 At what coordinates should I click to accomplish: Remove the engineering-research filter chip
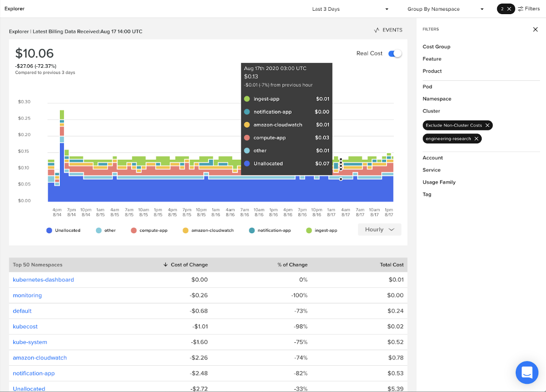tap(476, 138)
